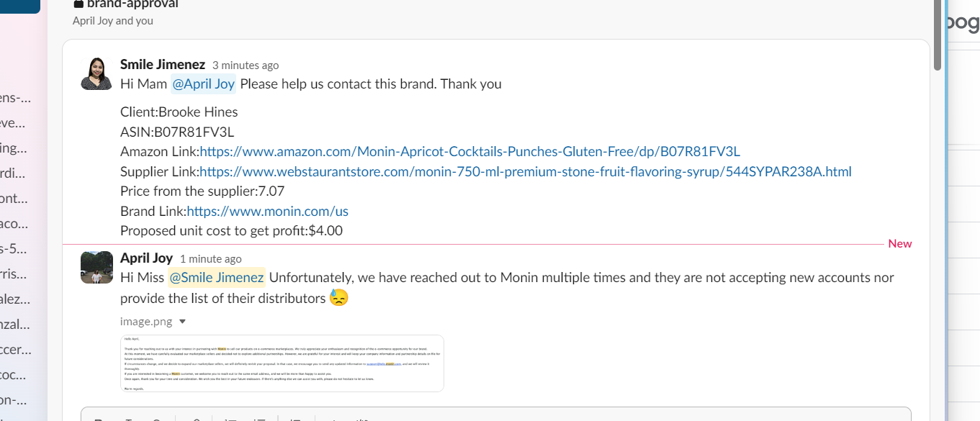Collapse the image.png attachment arrow
The image size is (980, 421).
pos(182,322)
